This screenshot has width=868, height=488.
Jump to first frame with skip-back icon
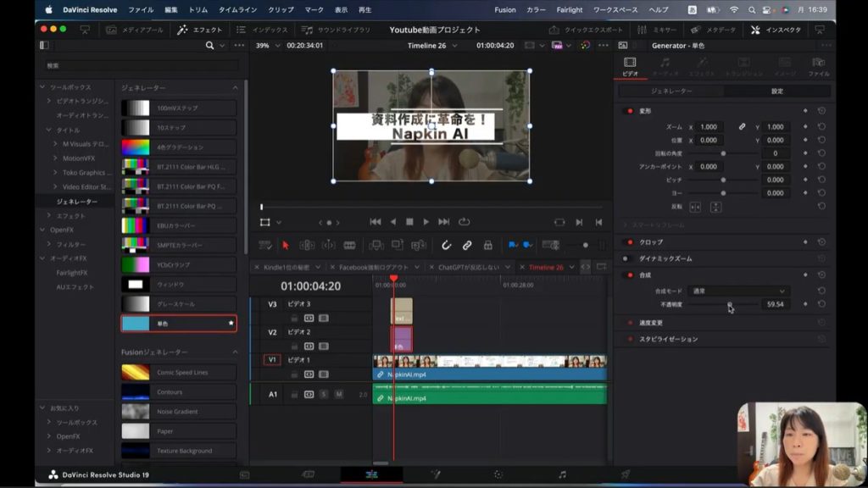(x=375, y=222)
